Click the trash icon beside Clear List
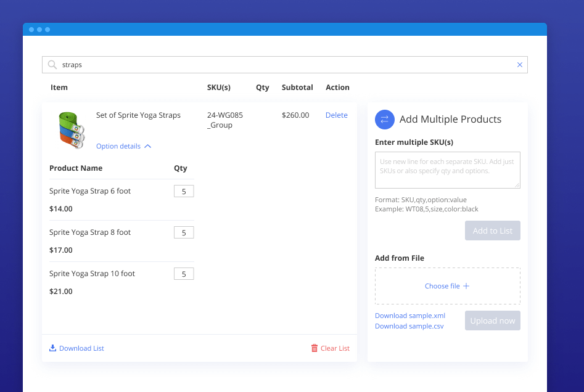Screen dimensions: 584x392 click(x=315, y=348)
